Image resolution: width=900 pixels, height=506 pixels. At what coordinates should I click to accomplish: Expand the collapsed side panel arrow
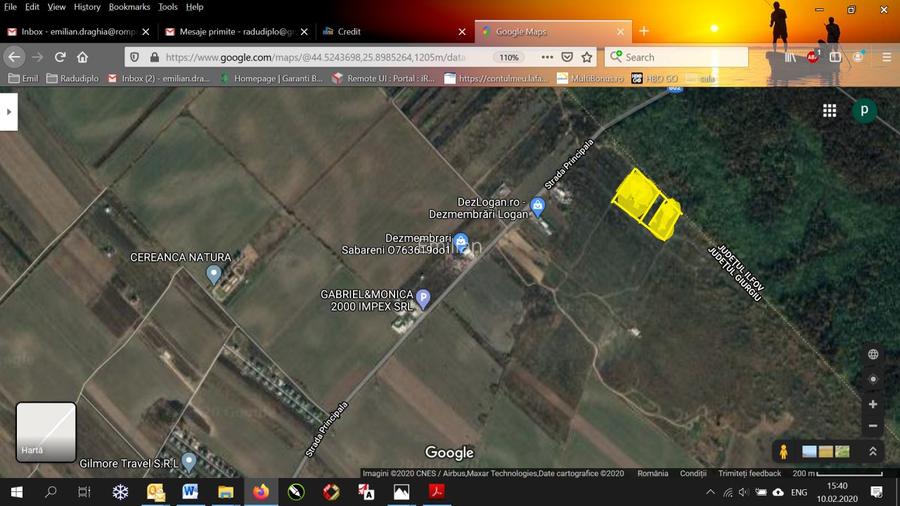(x=9, y=112)
